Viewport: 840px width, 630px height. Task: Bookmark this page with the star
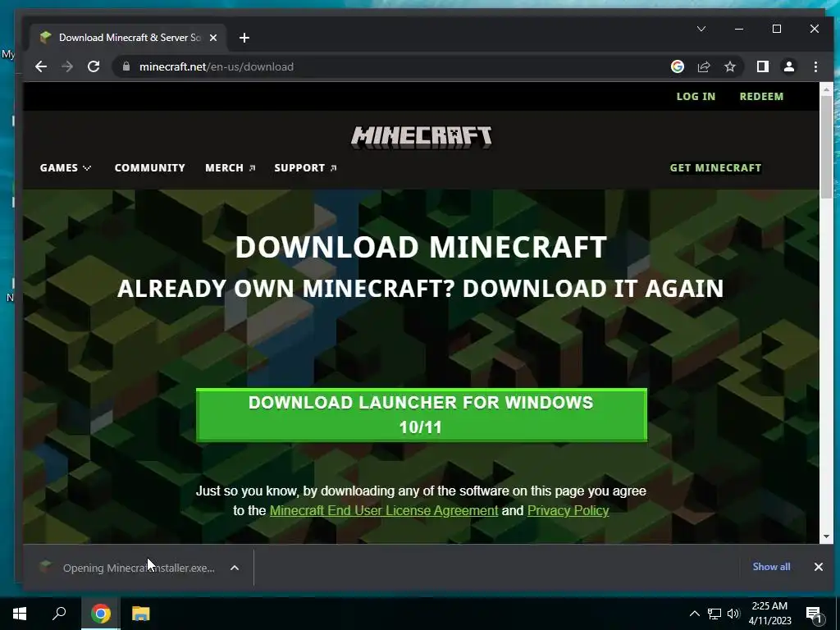coord(729,66)
